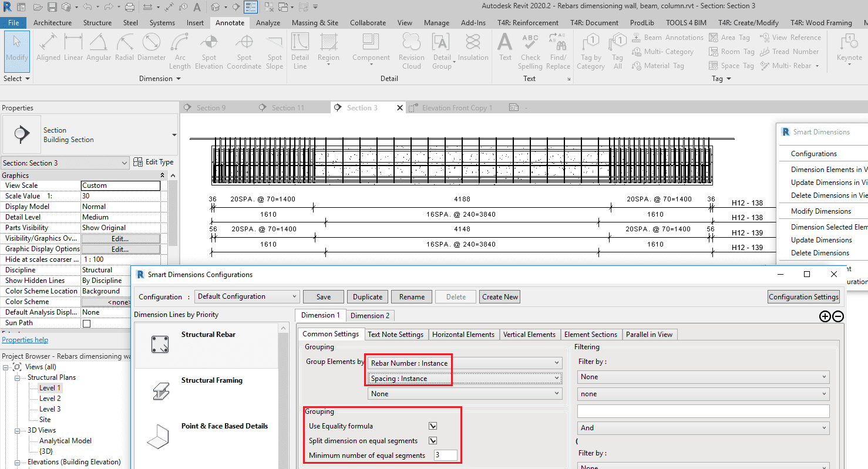This screenshot has width=868, height=469.
Task: Click Configurations in Smart Dimensions menu
Action: coord(813,154)
